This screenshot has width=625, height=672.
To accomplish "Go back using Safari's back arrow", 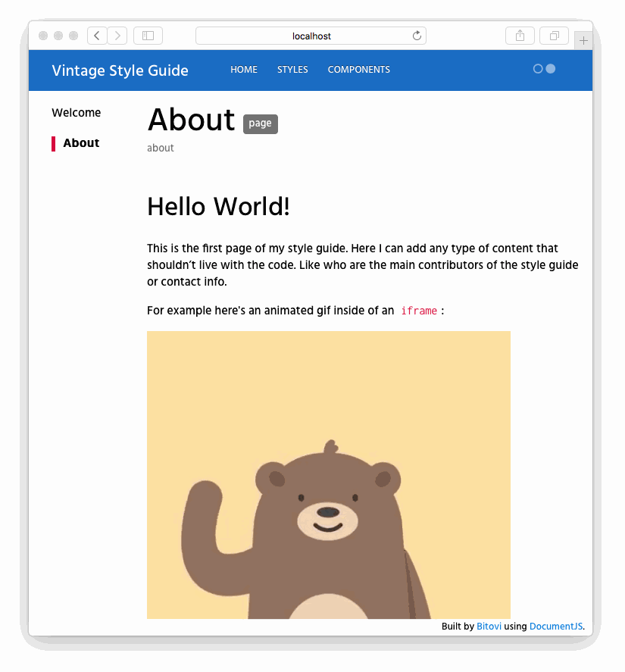I will [97, 36].
